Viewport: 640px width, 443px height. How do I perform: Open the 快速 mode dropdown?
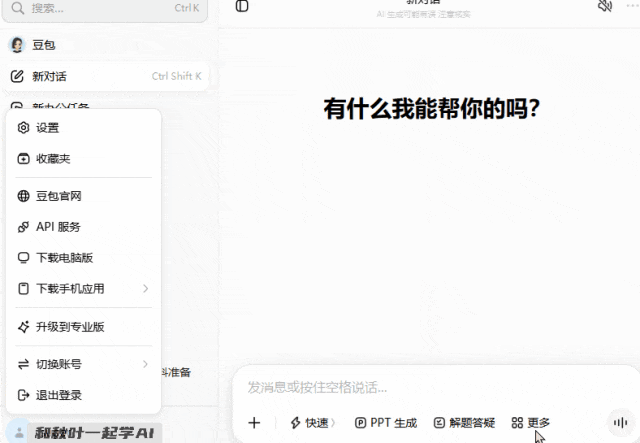pyautogui.click(x=312, y=423)
